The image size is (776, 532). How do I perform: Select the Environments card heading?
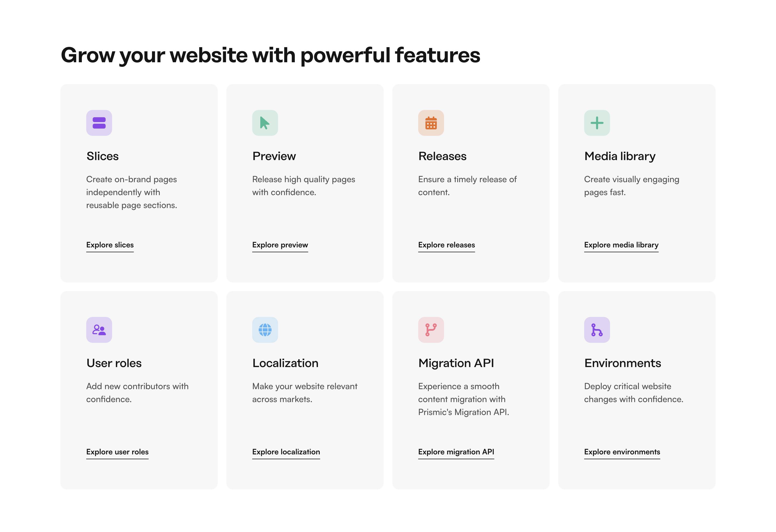pyautogui.click(x=622, y=363)
